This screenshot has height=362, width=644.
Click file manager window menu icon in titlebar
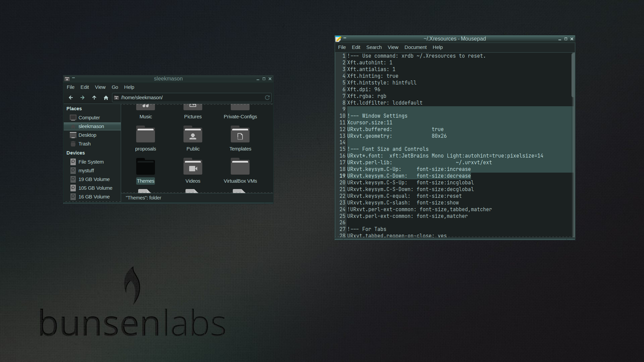(67, 79)
